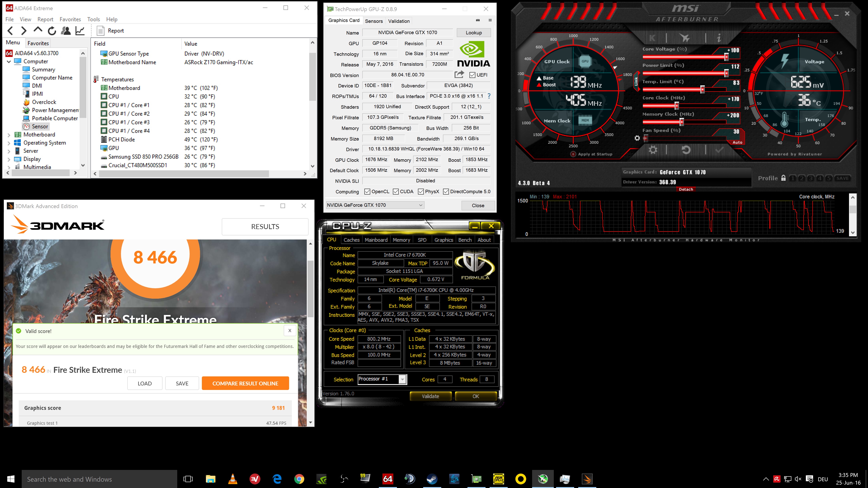Viewport: 868px width, 488px height.
Task: Go back in AIDA64 toolbar
Action: (10, 31)
